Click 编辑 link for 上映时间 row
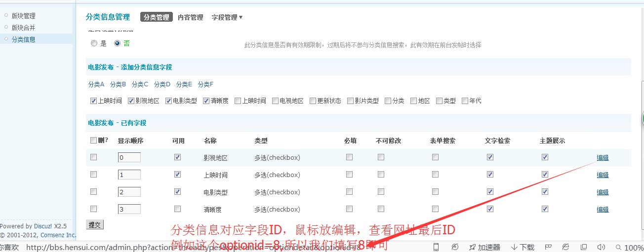The width and height of the screenshot is (644, 252). (603, 175)
